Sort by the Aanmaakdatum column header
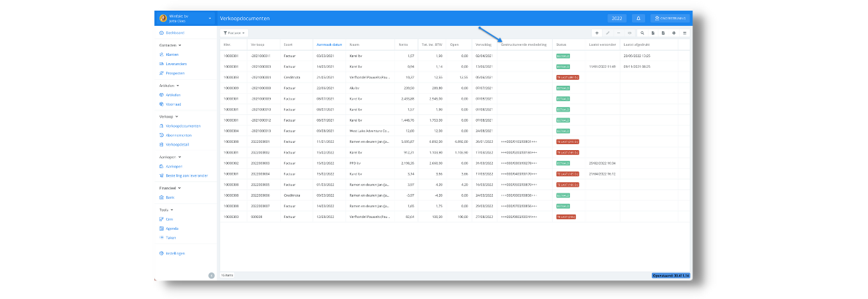Viewport: 868px width, 299px height. 329,45
